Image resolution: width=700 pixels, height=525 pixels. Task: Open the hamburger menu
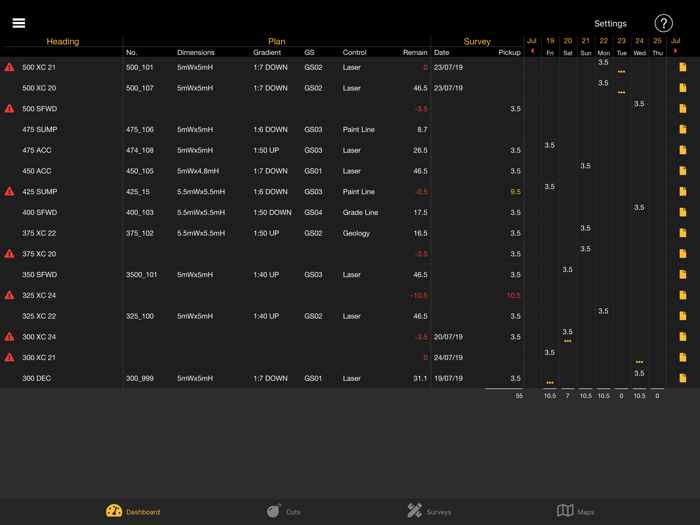(18, 23)
